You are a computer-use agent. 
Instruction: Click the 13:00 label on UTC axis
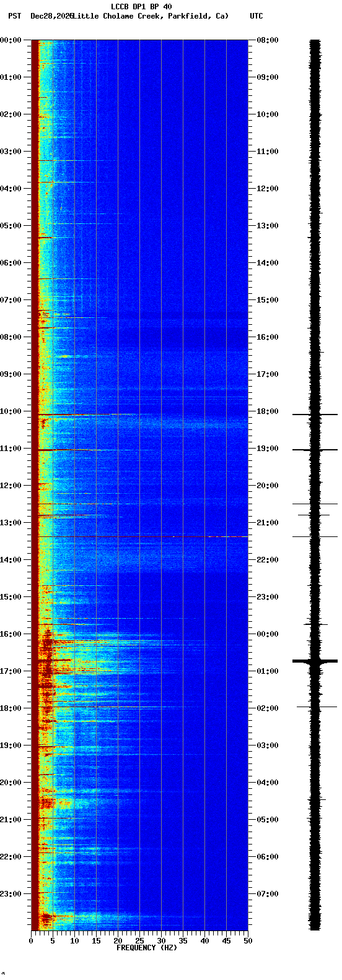click(268, 226)
